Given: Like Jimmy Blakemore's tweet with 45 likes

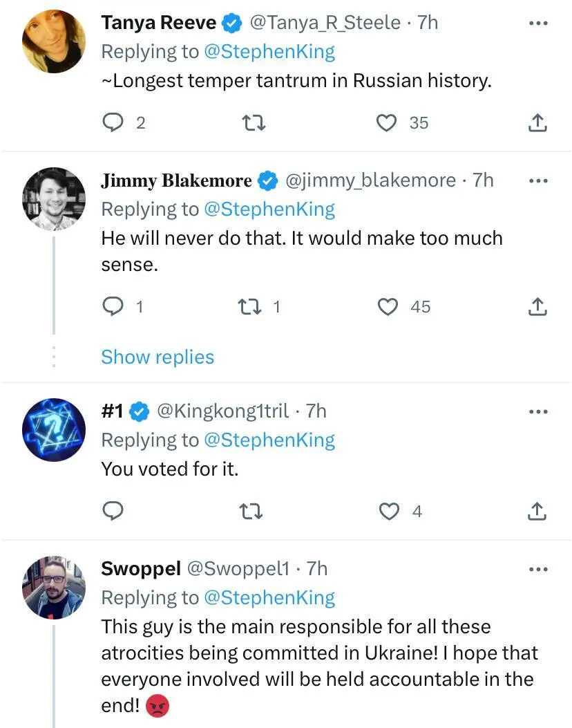Looking at the screenshot, I should point(388,306).
